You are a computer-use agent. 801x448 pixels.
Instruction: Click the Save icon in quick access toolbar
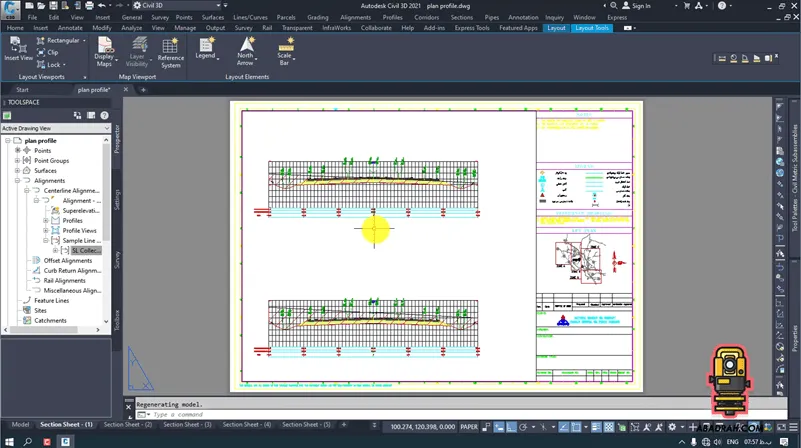(55, 5)
